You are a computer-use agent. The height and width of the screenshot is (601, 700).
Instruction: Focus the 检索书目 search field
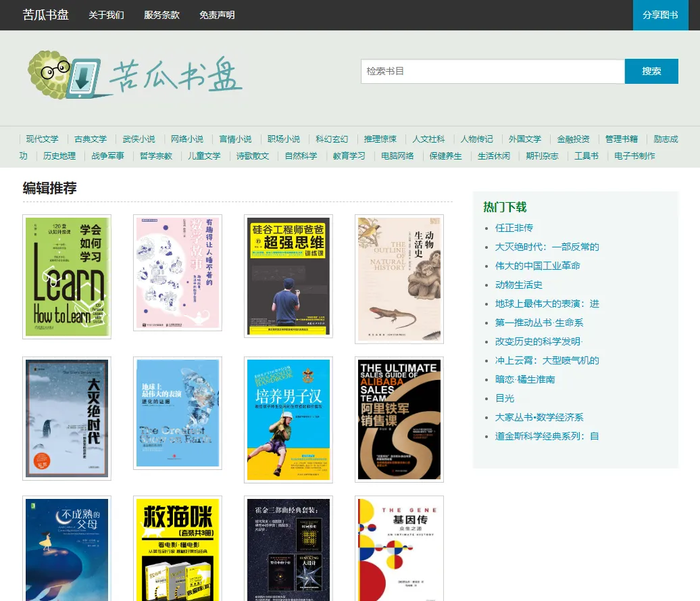(x=493, y=71)
